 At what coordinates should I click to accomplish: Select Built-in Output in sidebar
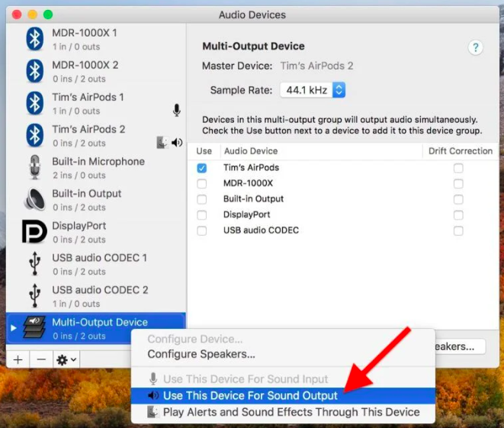pyautogui.click(x=96, y=200)
